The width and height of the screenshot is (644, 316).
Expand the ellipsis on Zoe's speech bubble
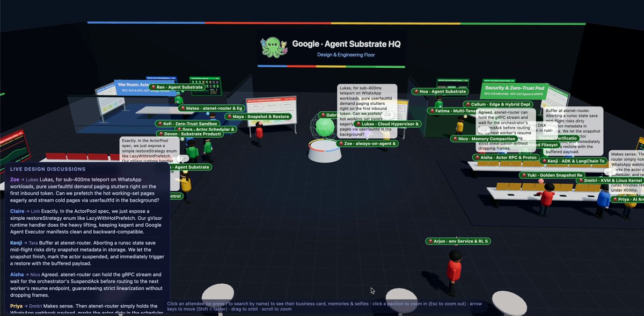coord(387,115)
